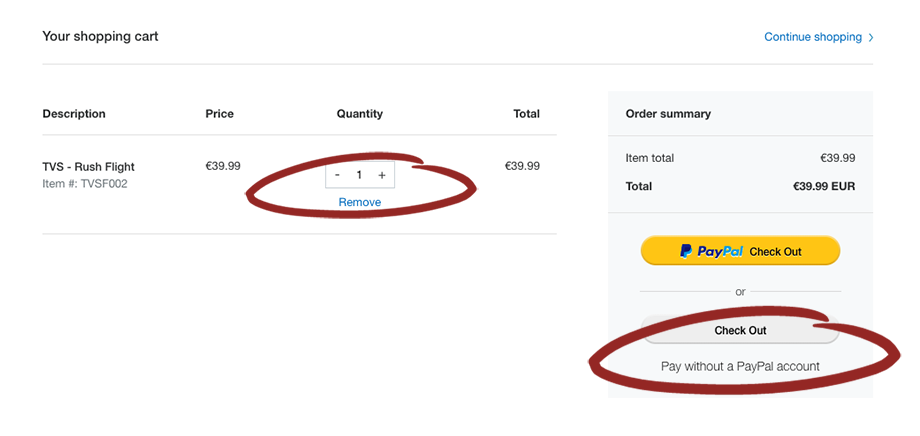920x436 pixels.
Task: Remove TVS - Rush Flight from cart
Action: [x=360, y=202]
